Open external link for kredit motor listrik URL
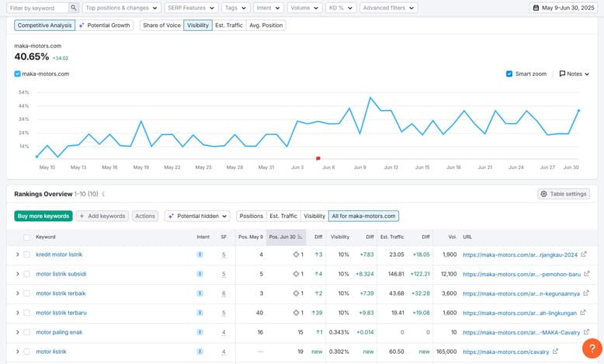Image resolution: width=604 pixels, height=364 pixels. point(584,255)
